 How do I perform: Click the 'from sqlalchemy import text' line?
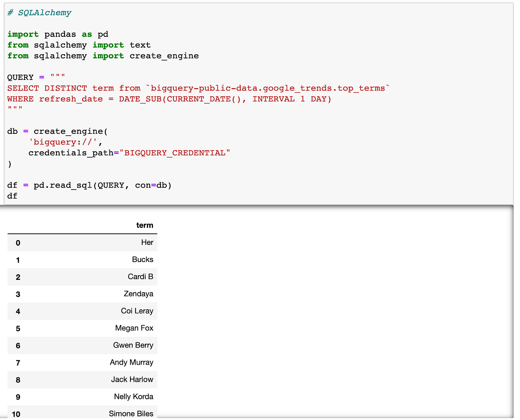(79, 45)
